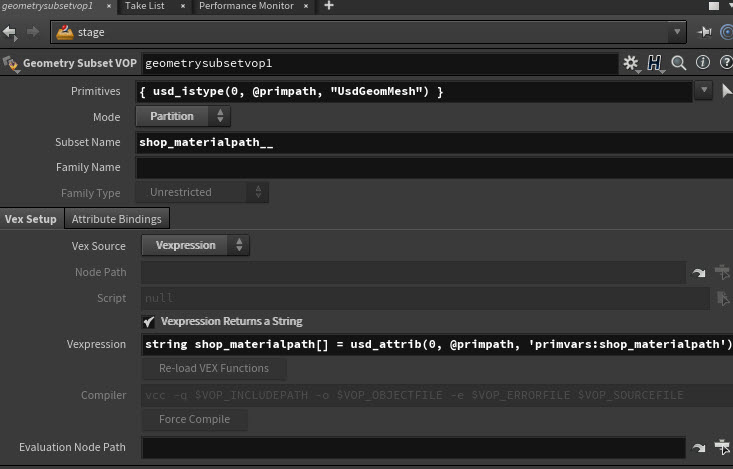Open the Vex Source Vexpression dropdown
The width and height of the screenshot is (733, 469).
(195, 245)
